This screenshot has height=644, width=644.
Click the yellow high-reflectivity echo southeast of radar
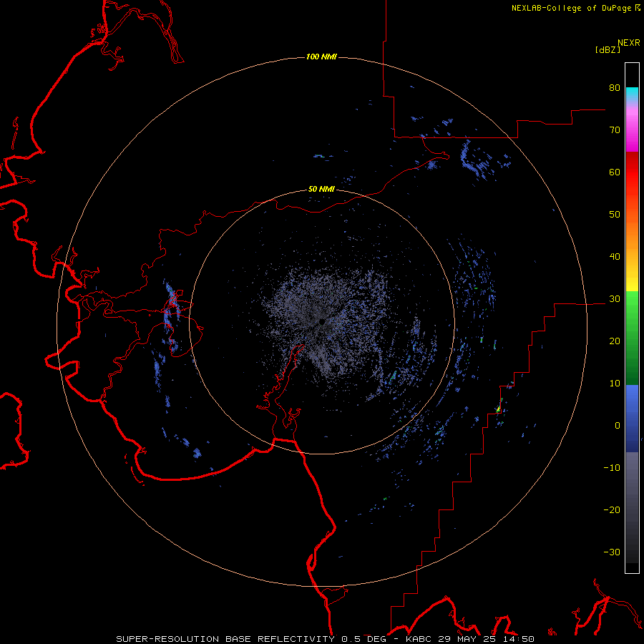click(498, 409)
